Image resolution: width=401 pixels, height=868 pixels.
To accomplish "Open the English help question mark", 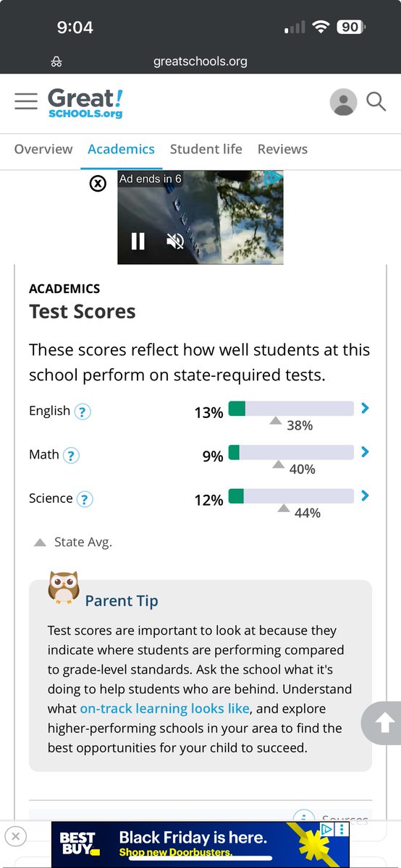I will click(84, 412).
